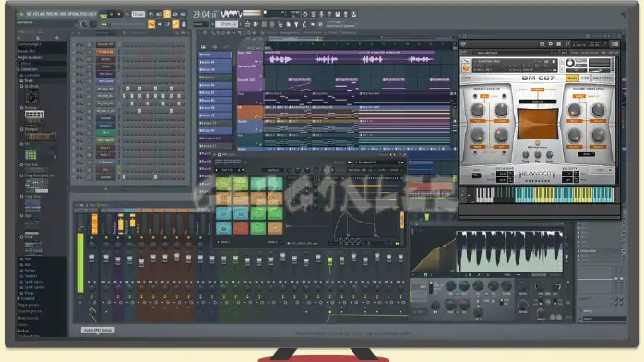644x362 pixels.
Task: Click the question-mark help icon in top toolbar
Action: pos(329,15)
